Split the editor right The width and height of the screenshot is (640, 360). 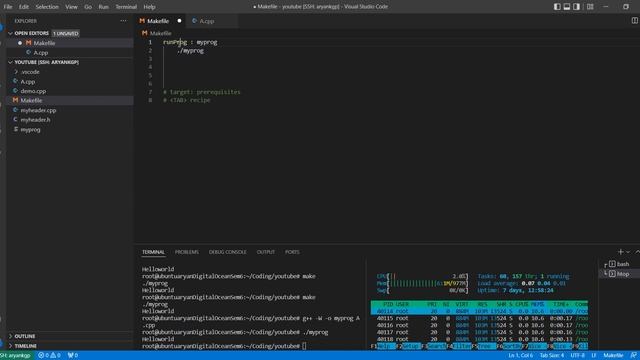point(635,20)
